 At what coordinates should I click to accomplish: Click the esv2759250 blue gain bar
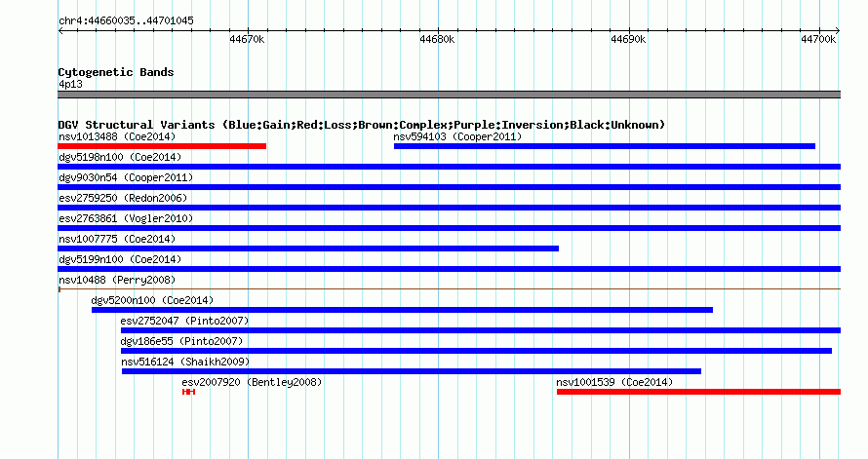click(x=450, y=208)
